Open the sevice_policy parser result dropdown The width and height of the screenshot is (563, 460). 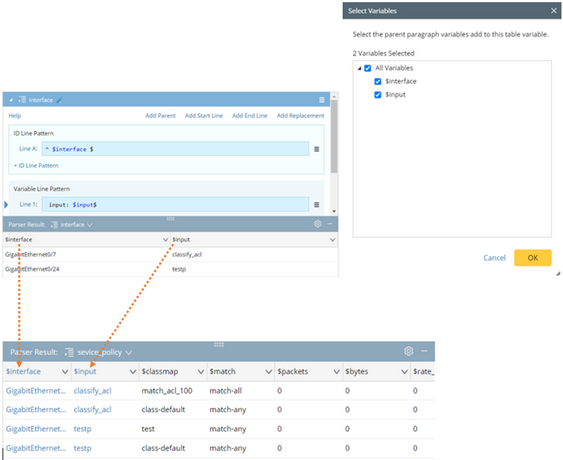pyautogui.click(x=129, y=353)
